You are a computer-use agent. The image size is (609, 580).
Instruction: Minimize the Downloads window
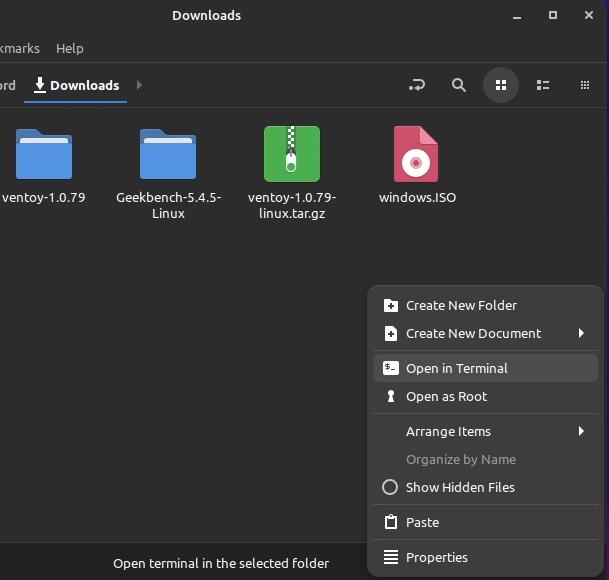(517, 16)
